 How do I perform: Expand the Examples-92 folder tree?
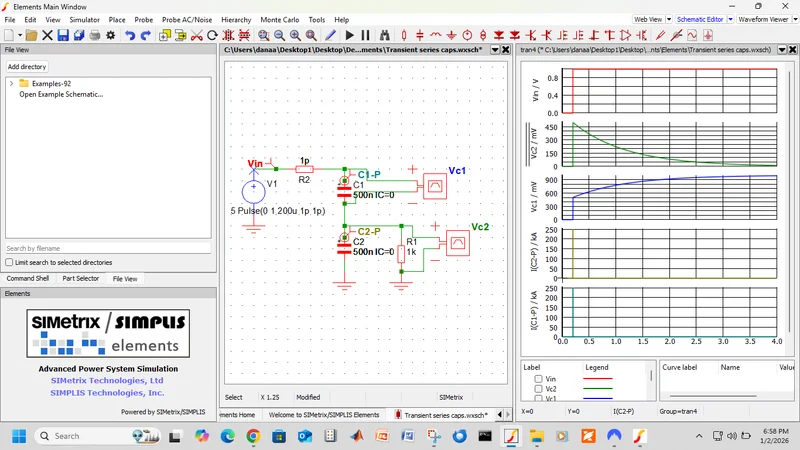pyautogui.click(x=11, y=84)
